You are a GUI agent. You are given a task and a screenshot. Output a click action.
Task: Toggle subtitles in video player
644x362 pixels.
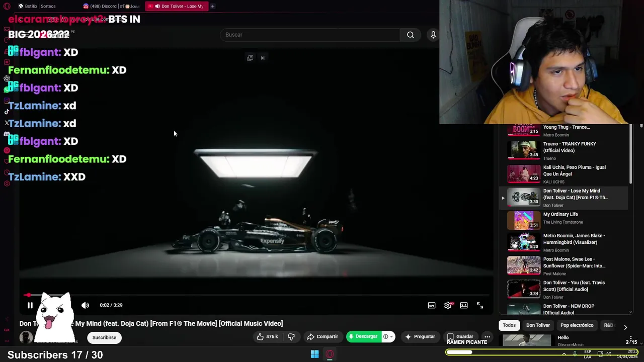pyautogui.click(x=432, y=305)
